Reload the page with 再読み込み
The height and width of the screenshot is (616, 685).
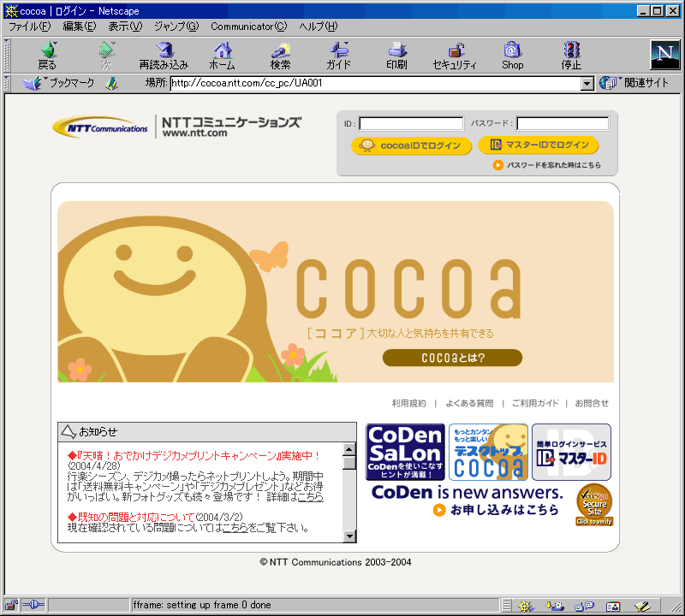coord(164,56)
